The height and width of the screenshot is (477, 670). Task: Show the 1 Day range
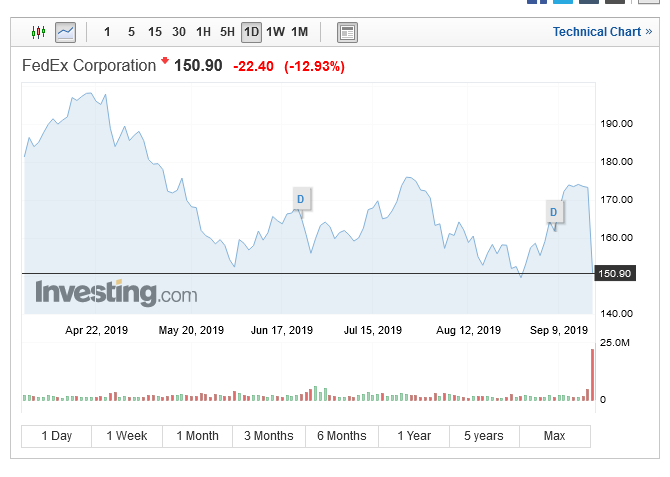tap(56, 436)
